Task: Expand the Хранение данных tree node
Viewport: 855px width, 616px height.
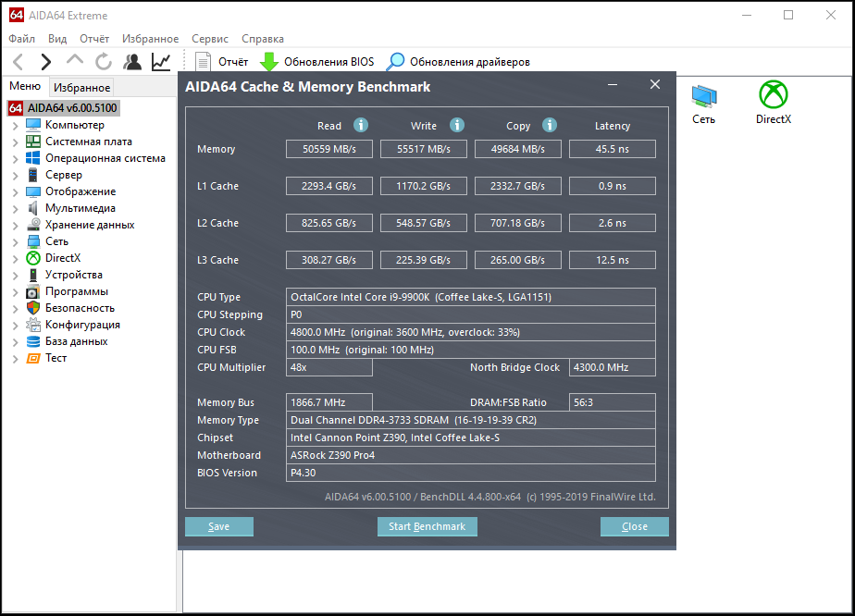Action: 15,225
